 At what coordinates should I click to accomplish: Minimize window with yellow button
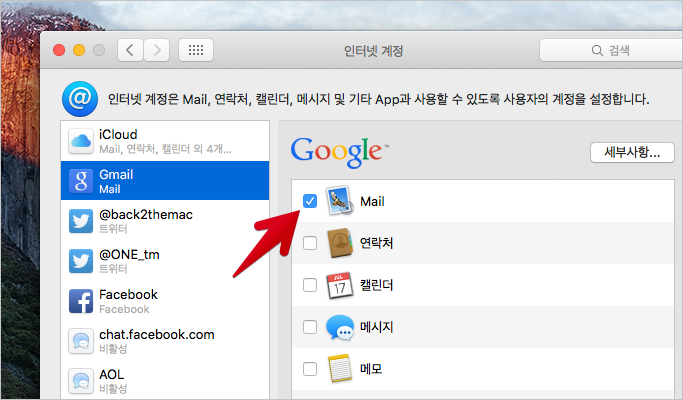tap(79, 50)
